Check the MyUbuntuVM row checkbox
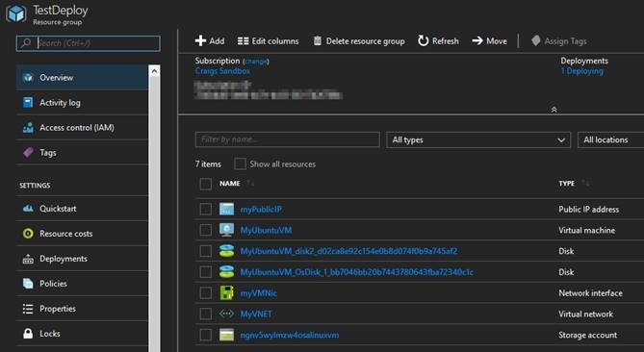The width and height of the screenshot is (644, 352). tap(205, 230)
